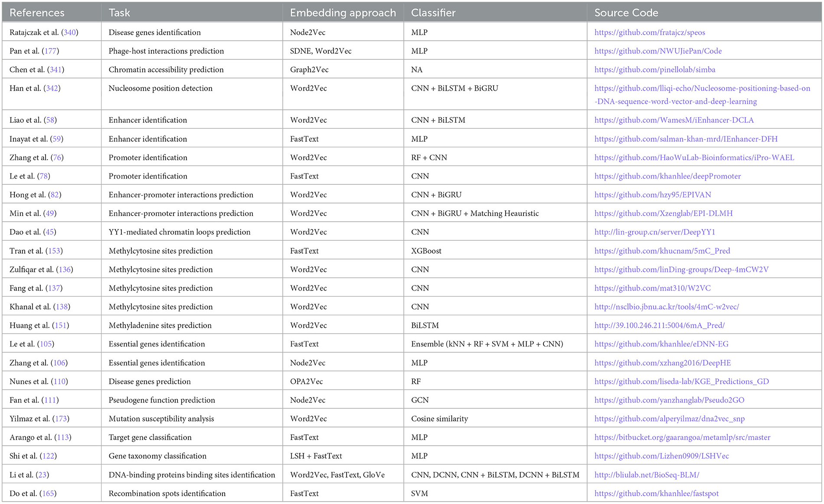Screen dimensions: 824x504
Task: Follow citation 59 for Inayat et al.
Action: pos(56,139)
